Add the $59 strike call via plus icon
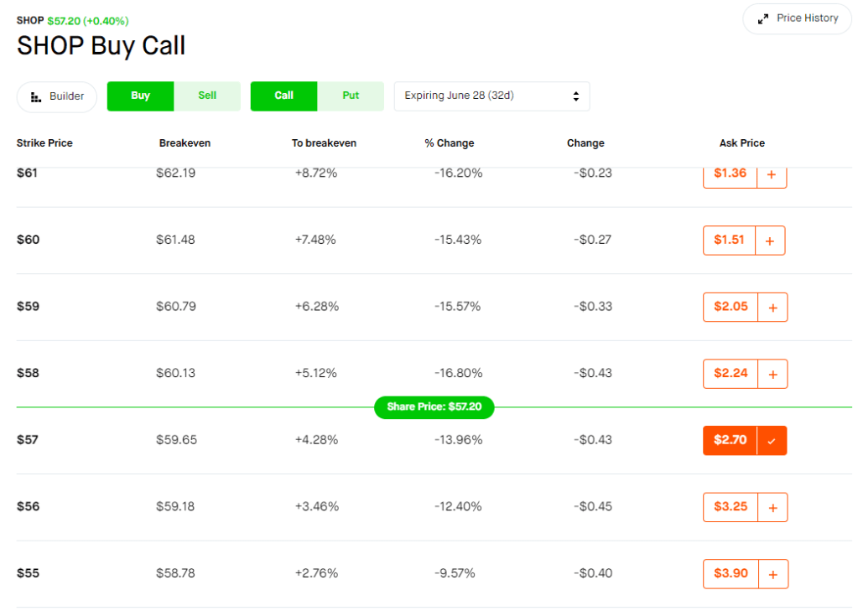858x616 pixels. coord(772,308)
